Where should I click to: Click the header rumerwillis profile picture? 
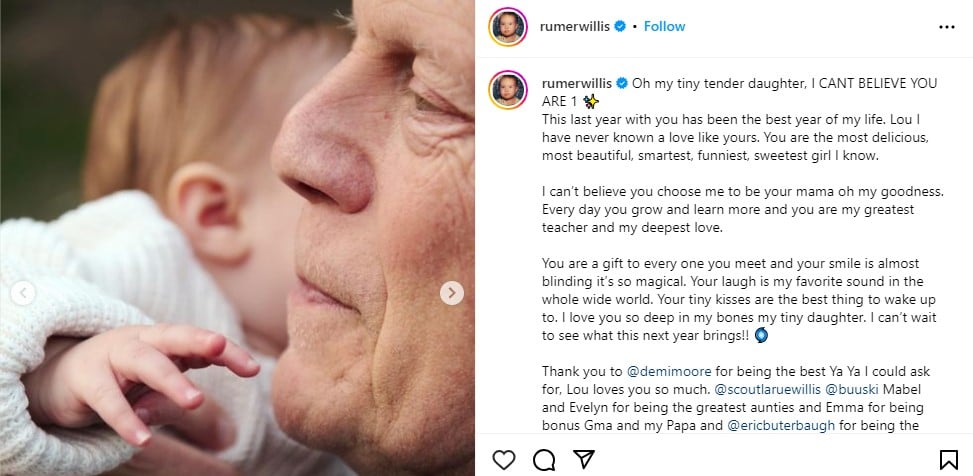(x=508, y=27)
